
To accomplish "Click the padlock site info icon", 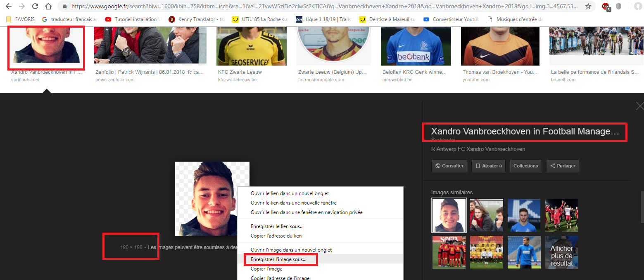I will coord(64,7).
